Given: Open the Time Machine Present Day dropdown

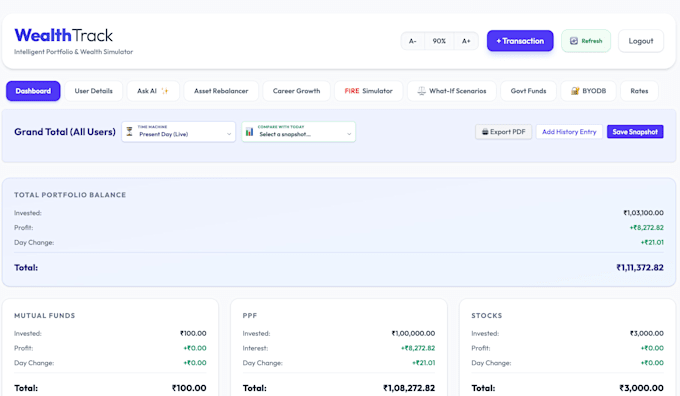Looking at the screenshot, I should tap(178, 132).
